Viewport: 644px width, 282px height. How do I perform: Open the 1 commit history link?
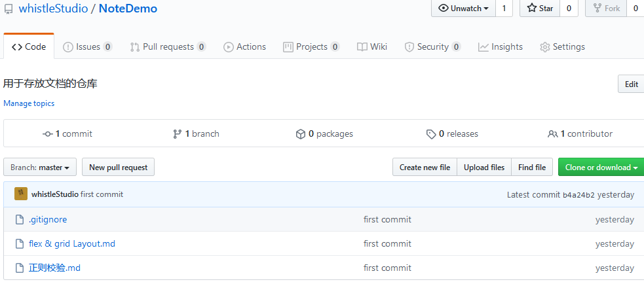(67, 134)
